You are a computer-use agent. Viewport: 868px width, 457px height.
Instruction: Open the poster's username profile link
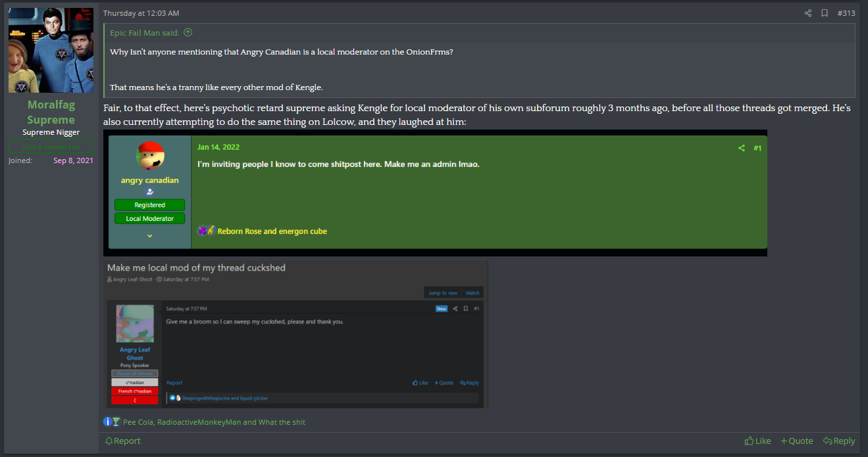coord(51,112)
